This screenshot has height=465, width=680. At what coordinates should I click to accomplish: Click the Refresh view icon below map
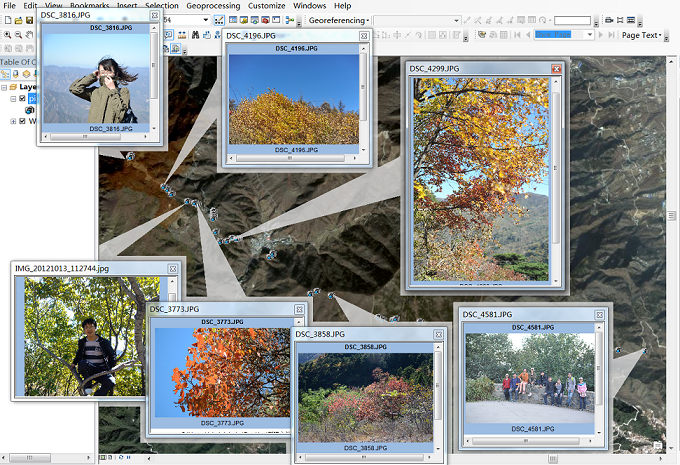(121, 457)
